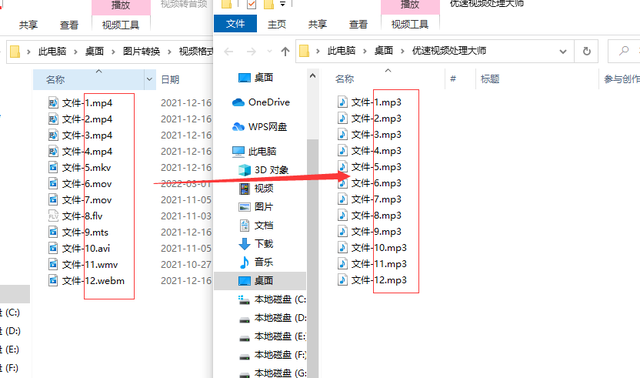Viewport: 640px width, 378px height.
Task: Open OneDrive in navigation pane
Action: click(x=261, y=102)
